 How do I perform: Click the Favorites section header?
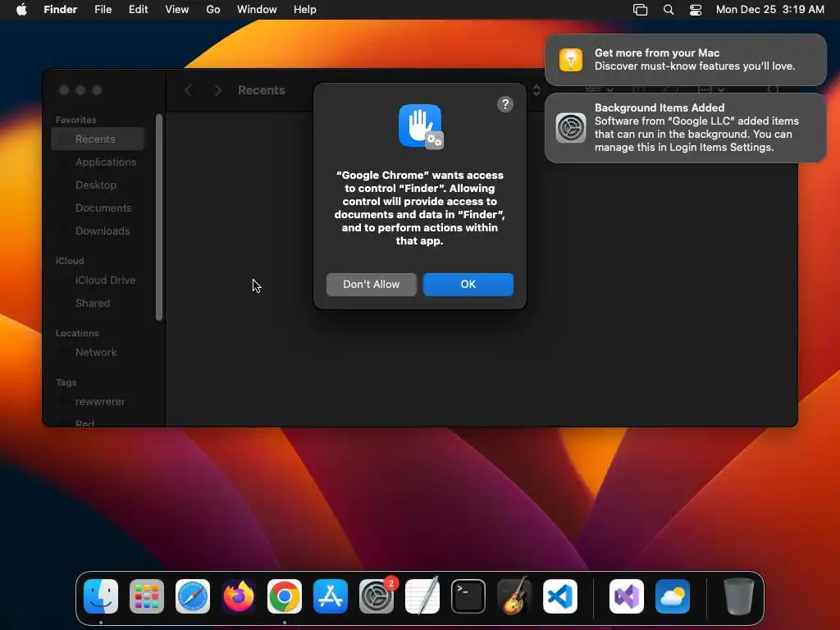pos(76,120)
